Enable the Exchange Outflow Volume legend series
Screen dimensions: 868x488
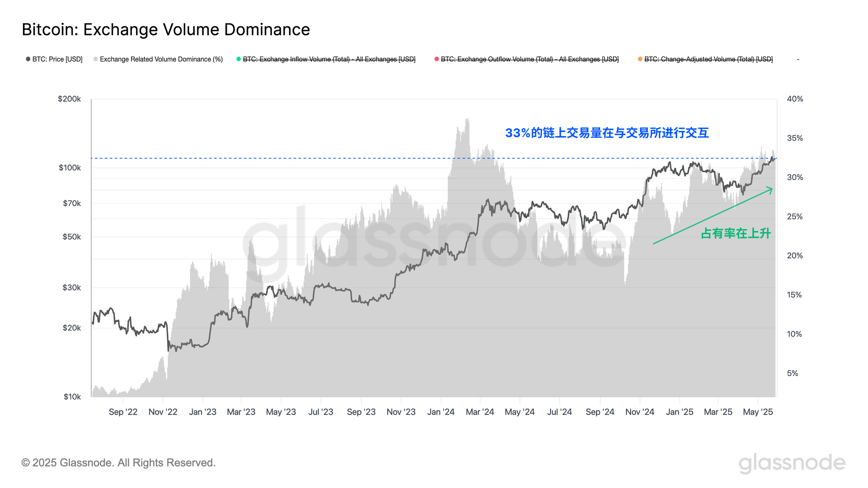point(529,59)
